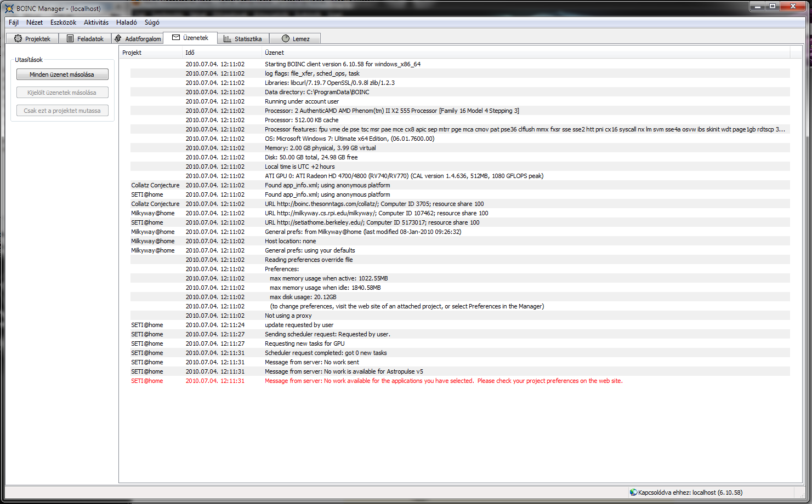
Task: Select 'Running under account user' row
Action: [460, 101]
